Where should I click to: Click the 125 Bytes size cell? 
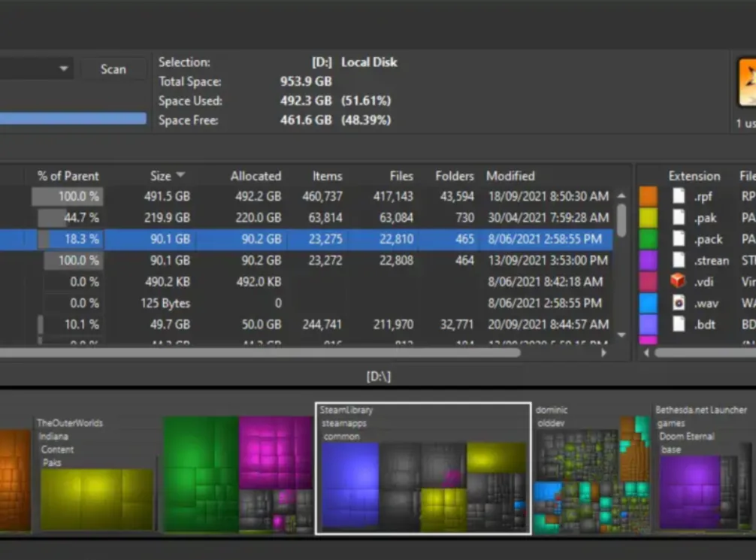pos(165,303)
